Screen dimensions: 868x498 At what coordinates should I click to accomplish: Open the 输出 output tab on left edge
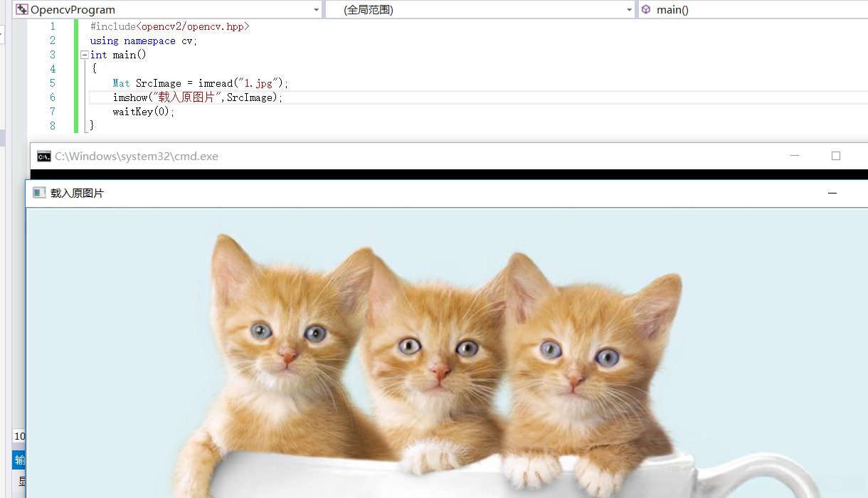click(18, 460)
